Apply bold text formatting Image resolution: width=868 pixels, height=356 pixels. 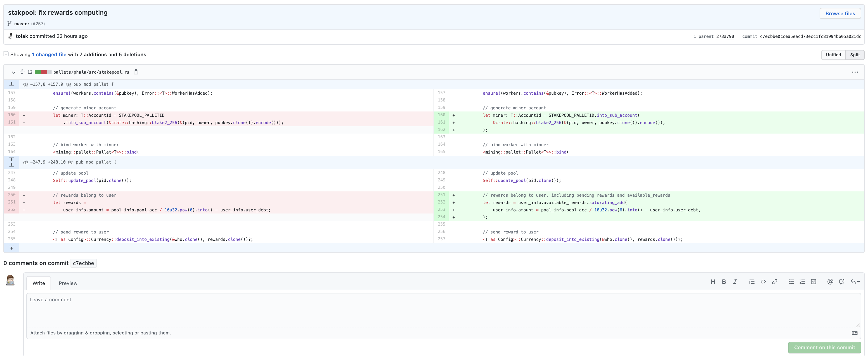(724, 282)
